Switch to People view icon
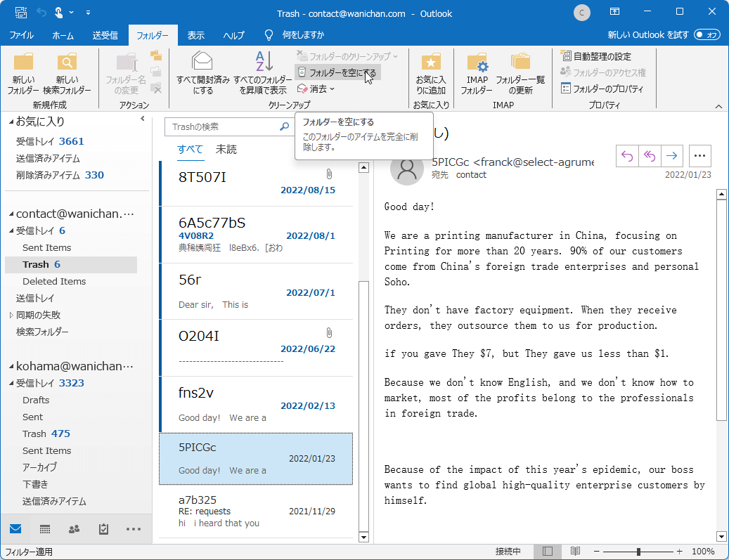This screenshot has height=560, width=729. 74,529
